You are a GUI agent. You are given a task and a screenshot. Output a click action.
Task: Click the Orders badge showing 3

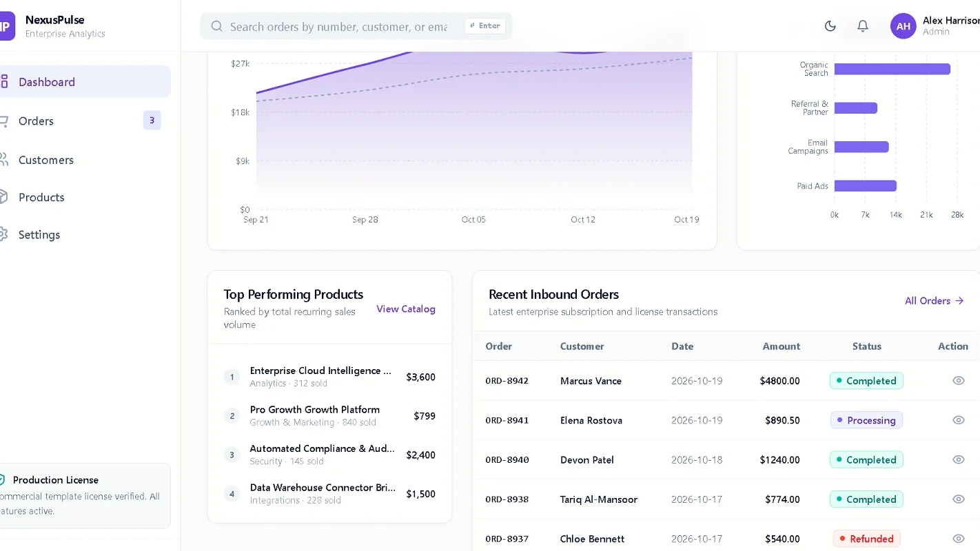152,121
